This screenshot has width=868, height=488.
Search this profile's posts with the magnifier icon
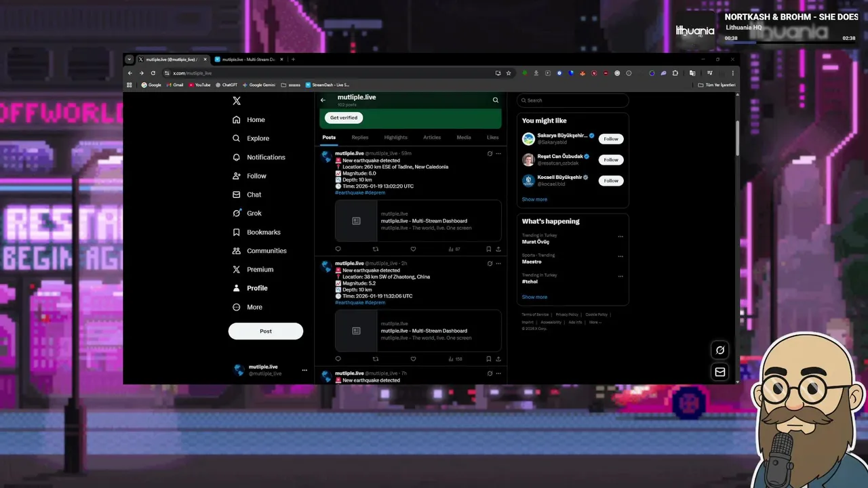[x=496, y=100]
